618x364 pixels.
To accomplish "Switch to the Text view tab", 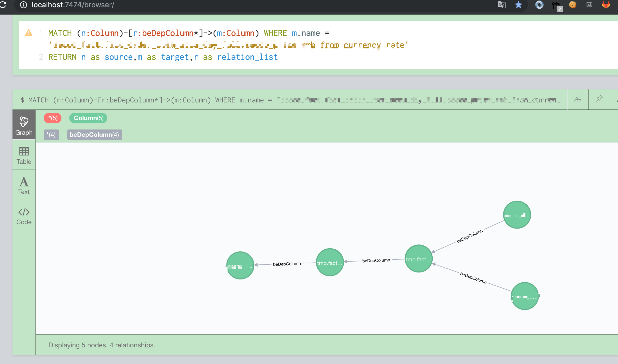I will coord(24,185).
